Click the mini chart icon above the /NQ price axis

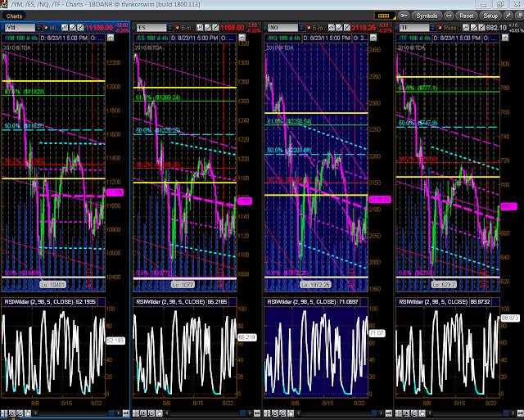[373, 38]
